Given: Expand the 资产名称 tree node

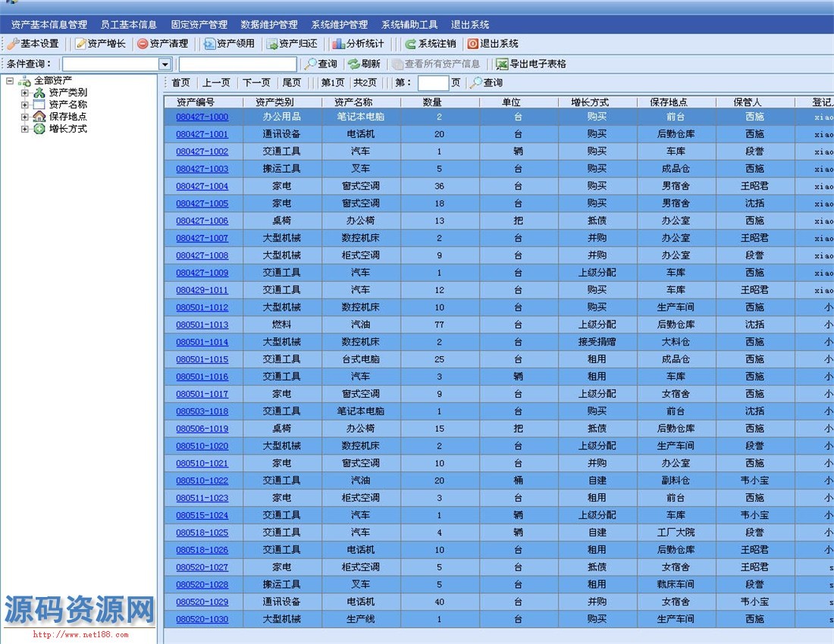Looking at the screenshot, I should click(x=24, y=105).
